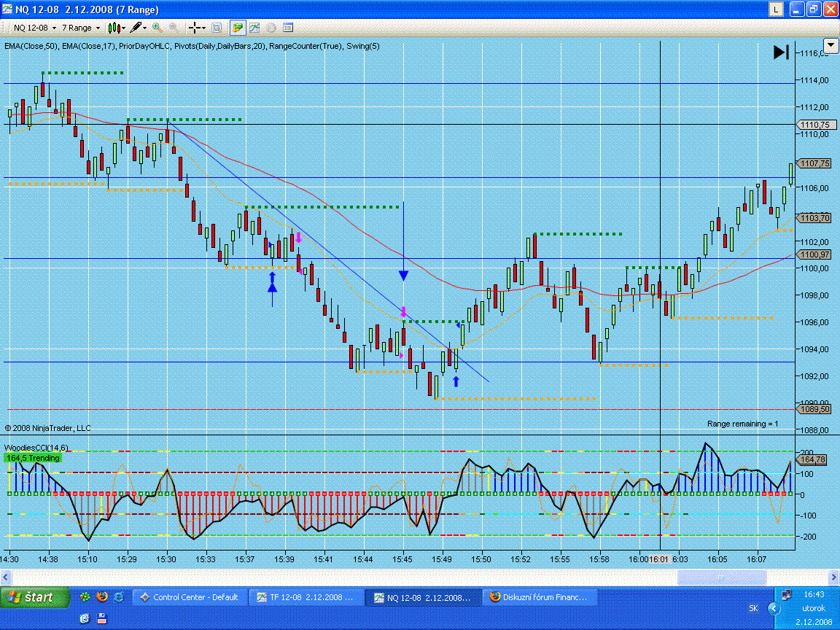Jump to latest bar with skip-forward arrow
The height and width of the screenshot is (630, 840).
coord(781,52)
